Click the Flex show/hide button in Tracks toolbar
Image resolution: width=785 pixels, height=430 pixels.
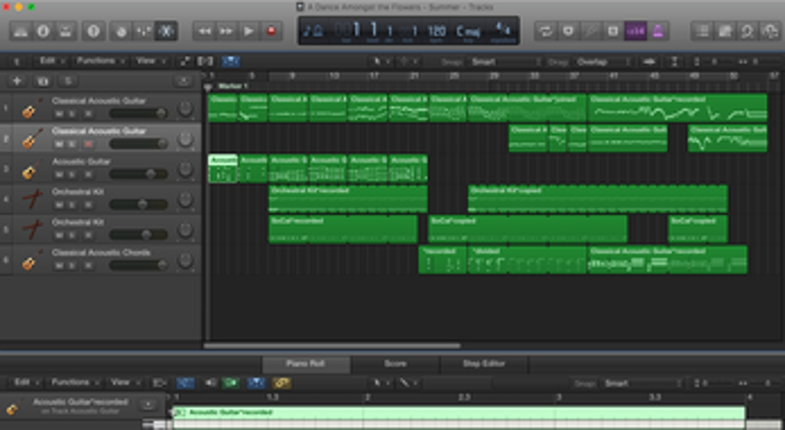(205, 62)
